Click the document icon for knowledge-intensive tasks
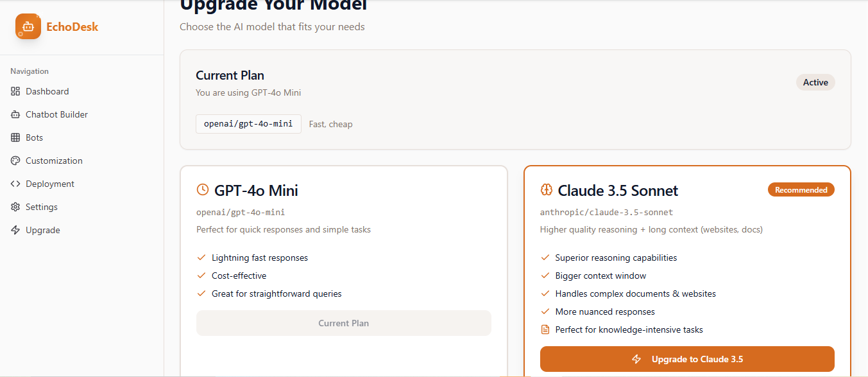The image size is (868, 377). coord(545,329)
